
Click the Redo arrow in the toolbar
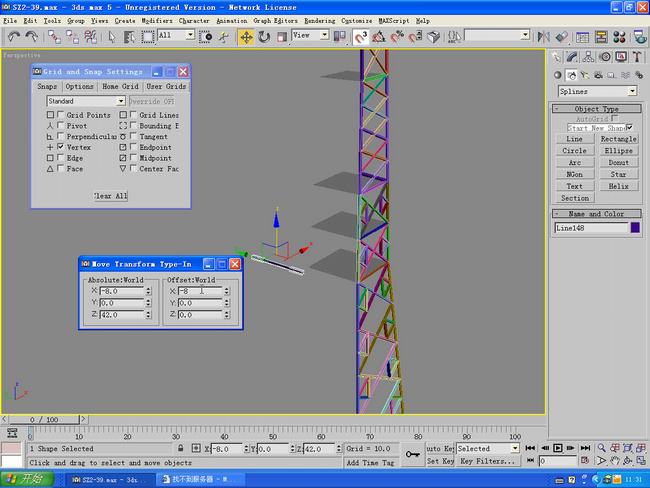tap(32, 37)
